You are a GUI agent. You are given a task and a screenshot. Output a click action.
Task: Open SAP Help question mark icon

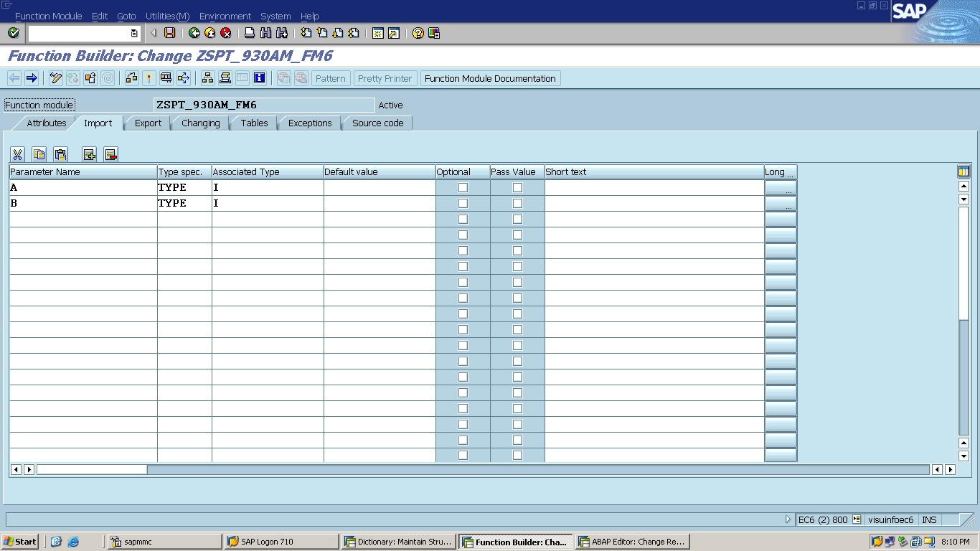click(x=418, y=33)
